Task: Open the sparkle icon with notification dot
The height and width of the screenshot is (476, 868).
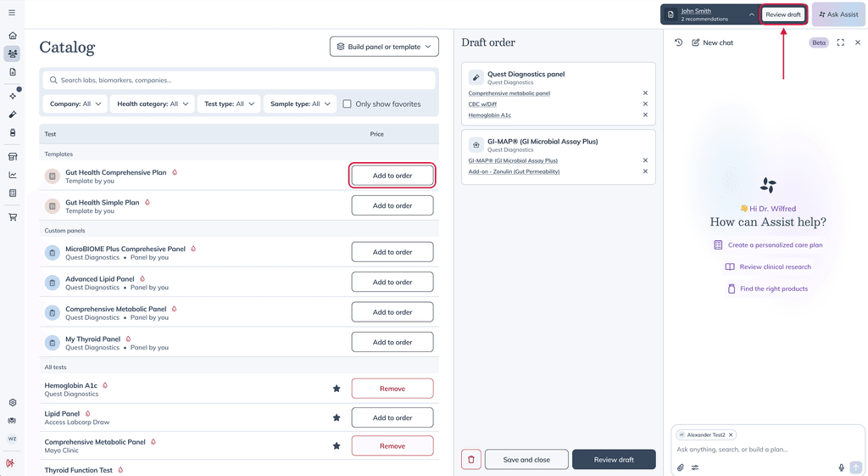Action: (x=12, y=96)
